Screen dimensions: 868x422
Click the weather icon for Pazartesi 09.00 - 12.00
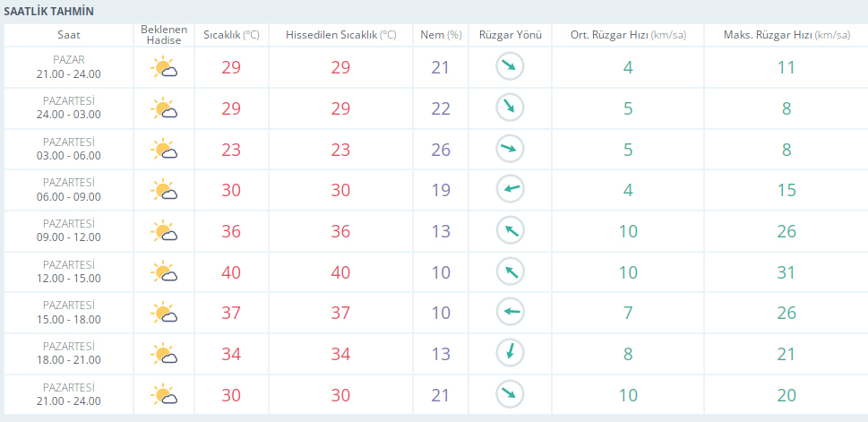pos(162,231)
